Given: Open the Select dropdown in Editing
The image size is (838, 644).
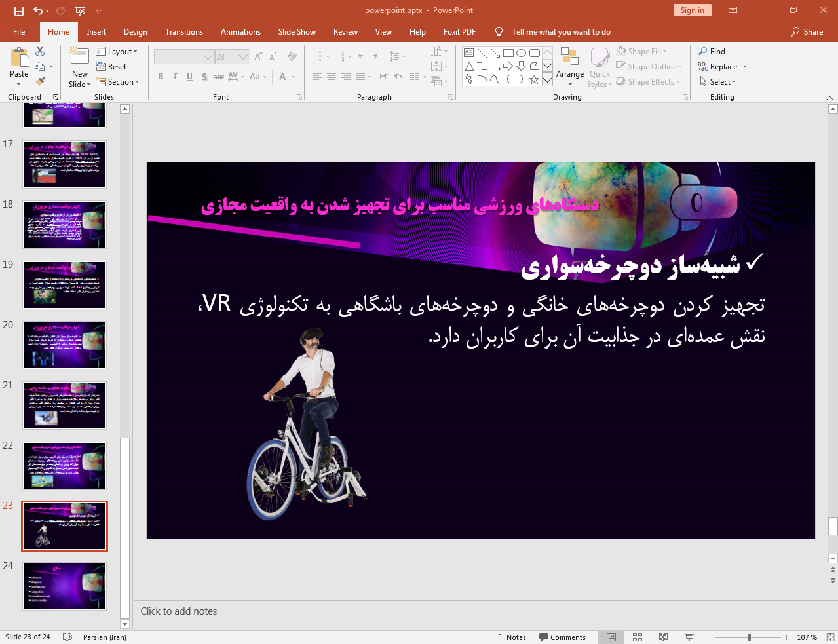Looking at the screenshot, I should [x=718, y=82].
